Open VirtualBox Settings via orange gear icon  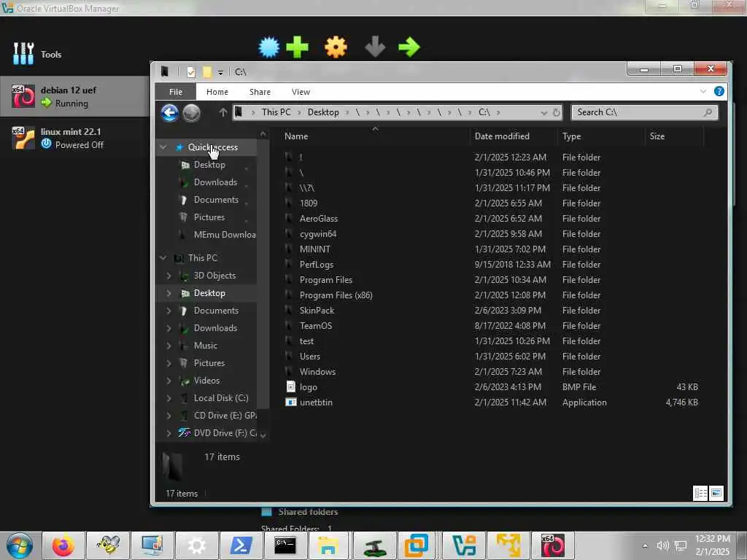[336, 47]
